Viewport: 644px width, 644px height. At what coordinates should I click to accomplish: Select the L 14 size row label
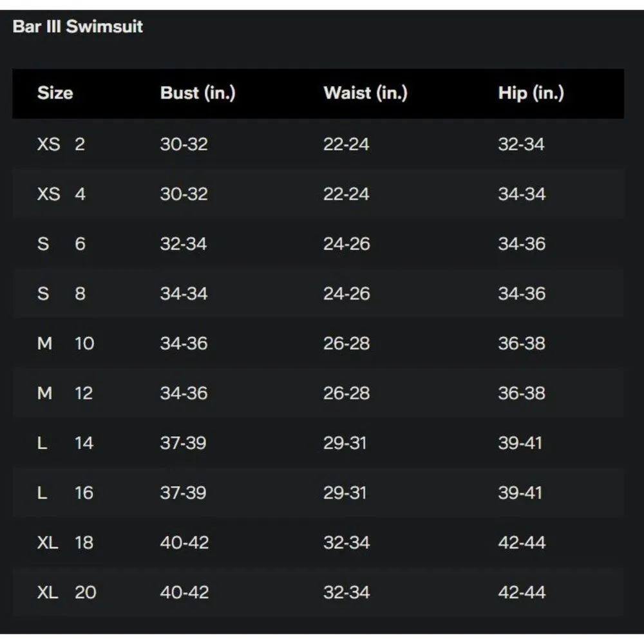coord(65,443)
